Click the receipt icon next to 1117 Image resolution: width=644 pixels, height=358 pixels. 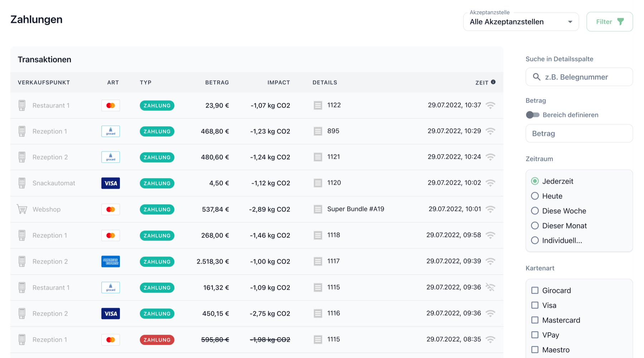coord(318,261)
